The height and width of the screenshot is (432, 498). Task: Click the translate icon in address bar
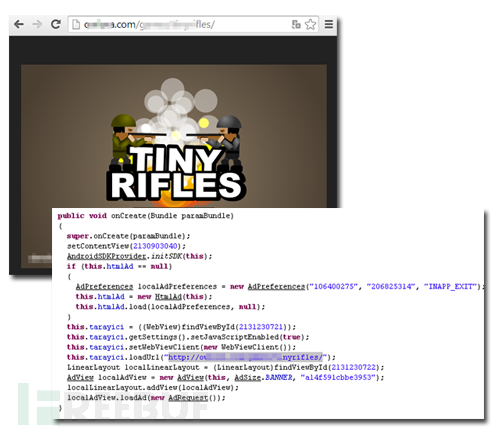pyautogui.click(x=296, y=24)
